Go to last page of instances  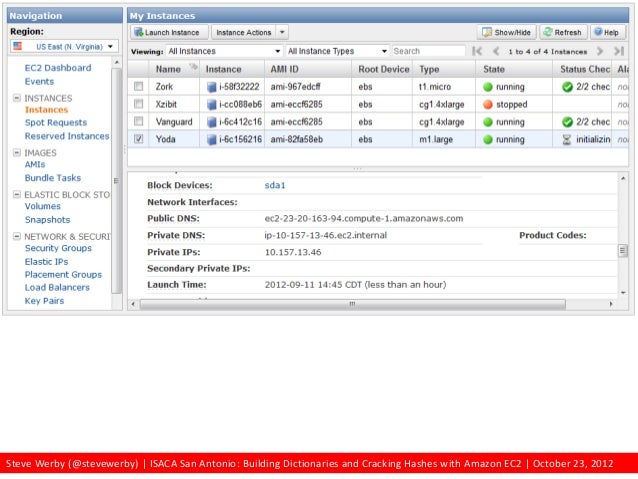click(x=618, y=51)
